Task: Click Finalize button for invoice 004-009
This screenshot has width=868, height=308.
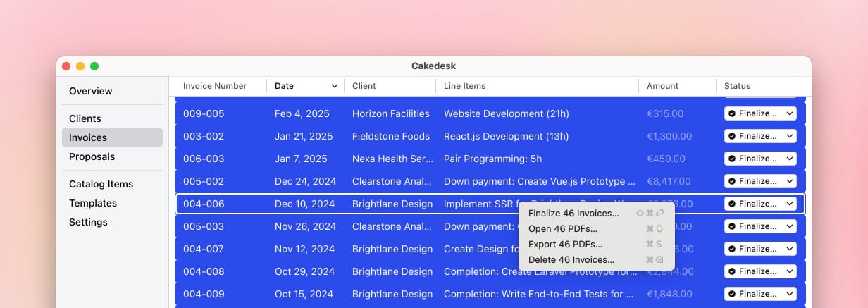Action: click(x=753, y=294)
